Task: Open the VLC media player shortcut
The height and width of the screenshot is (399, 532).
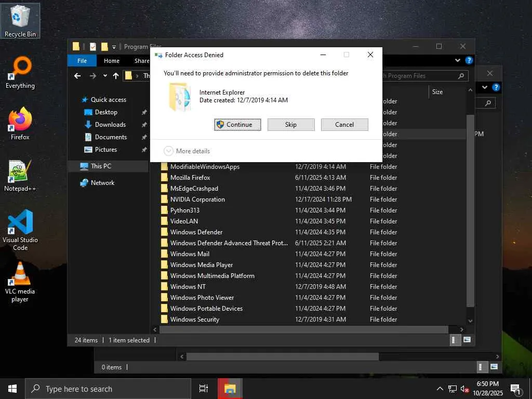Action: click(20, 282)
